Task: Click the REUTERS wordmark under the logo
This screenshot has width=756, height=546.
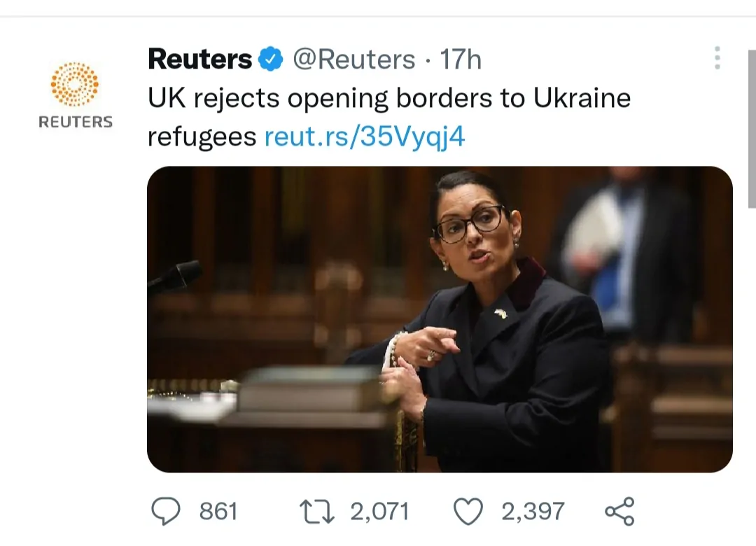Action: (x=75, y=122)
